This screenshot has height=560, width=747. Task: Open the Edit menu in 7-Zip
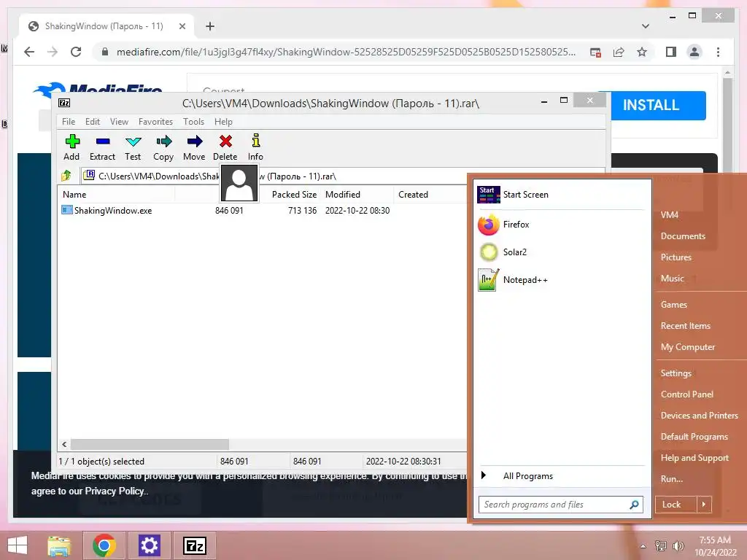coord(93,122)
